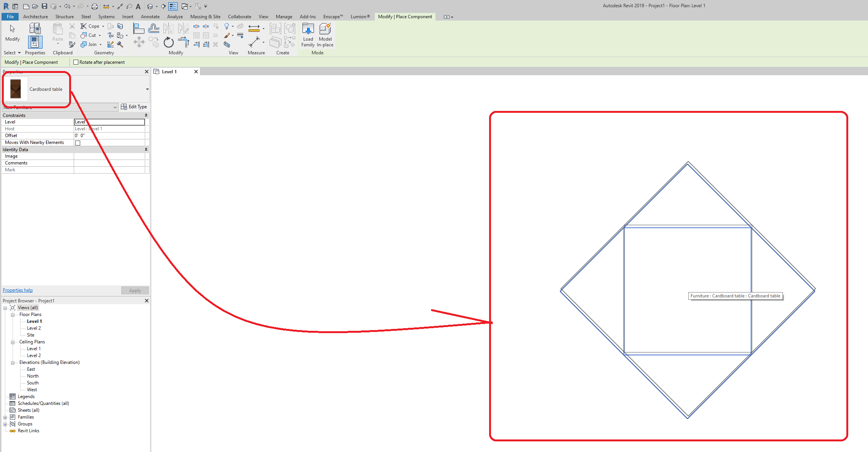868x452 pixels.
Task: Open the South elevation in Project Browser
Action: coord(32,382)
